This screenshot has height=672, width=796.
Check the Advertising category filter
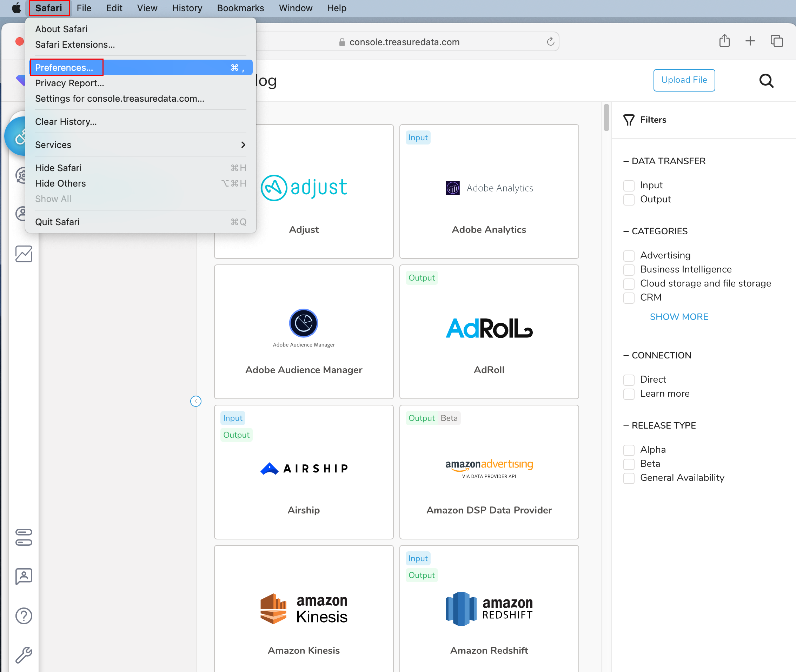tap(629, 256)
